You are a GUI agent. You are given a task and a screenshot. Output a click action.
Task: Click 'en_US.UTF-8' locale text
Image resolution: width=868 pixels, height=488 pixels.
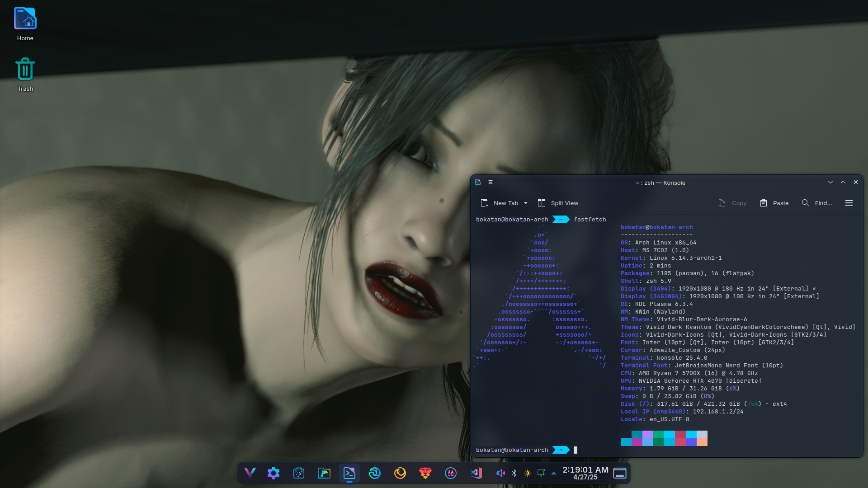click(x=669, y=419)
